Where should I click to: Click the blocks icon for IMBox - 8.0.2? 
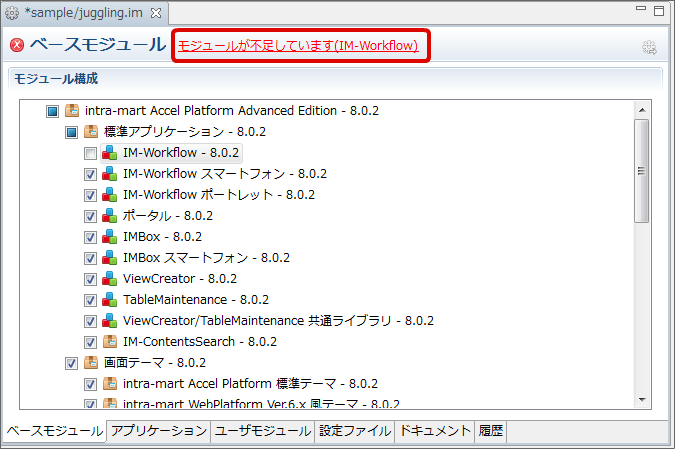tap(110, 237)
